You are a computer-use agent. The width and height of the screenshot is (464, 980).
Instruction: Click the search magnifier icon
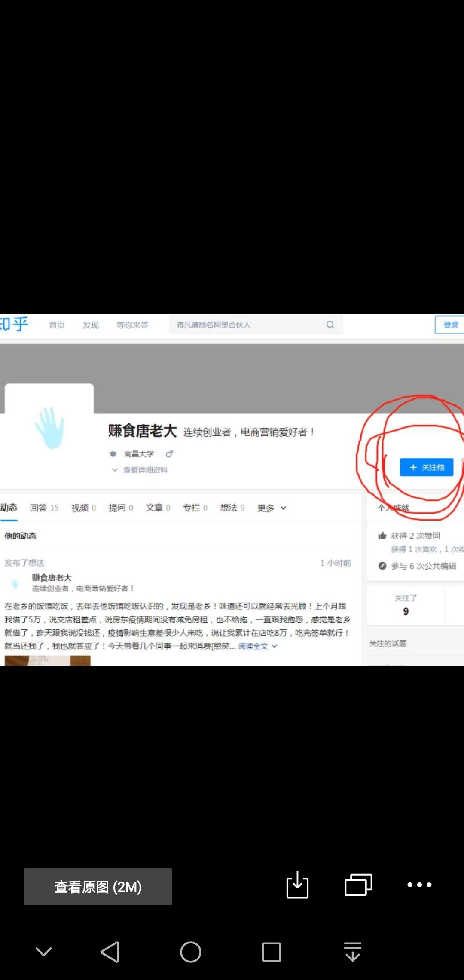[330, 325]
